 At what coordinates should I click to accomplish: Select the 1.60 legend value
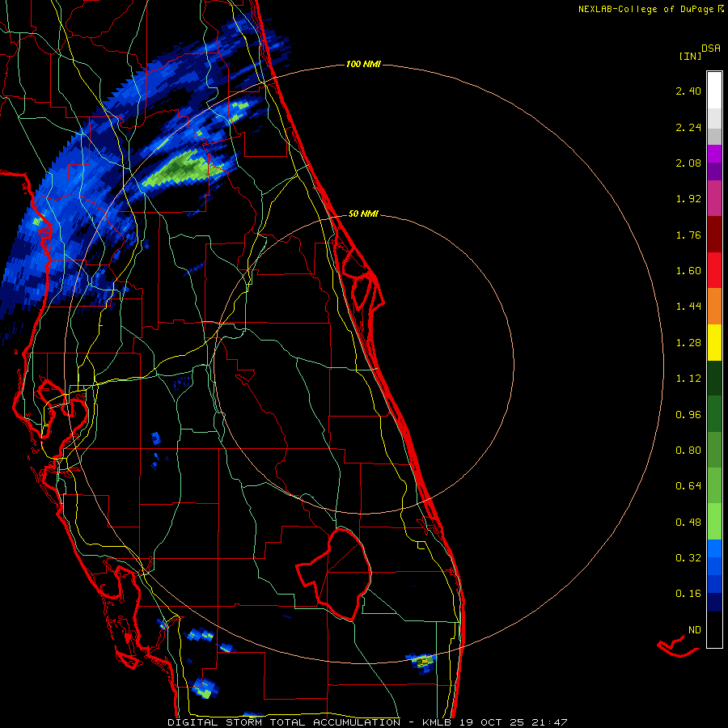point(688,271)
